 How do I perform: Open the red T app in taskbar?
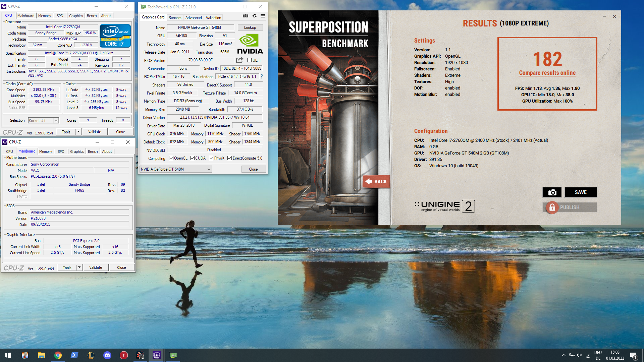[123, 355]
